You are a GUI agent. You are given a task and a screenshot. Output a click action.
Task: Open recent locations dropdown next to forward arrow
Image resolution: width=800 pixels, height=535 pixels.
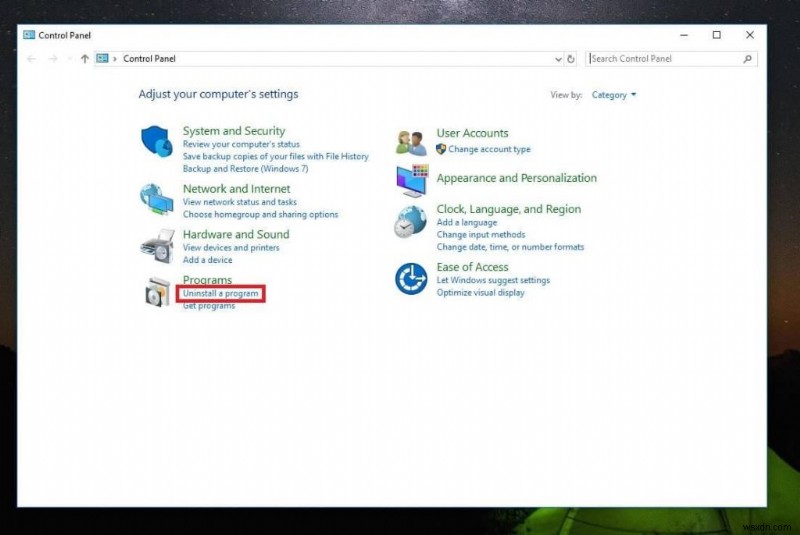point(69,59)
